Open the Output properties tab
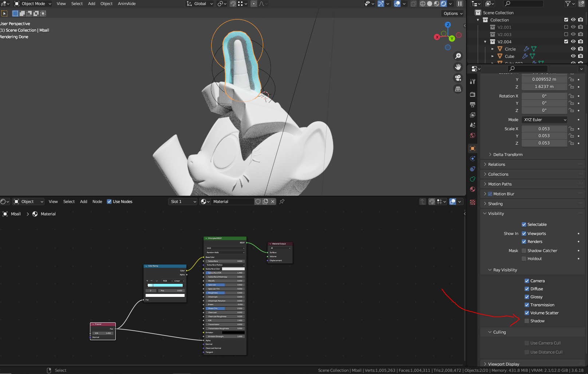The width and height of the screenshot is (588, 374). click(x=473, y=105)
